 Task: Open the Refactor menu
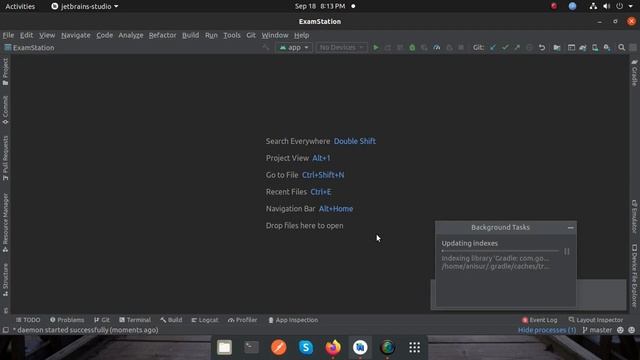point(162,35)
